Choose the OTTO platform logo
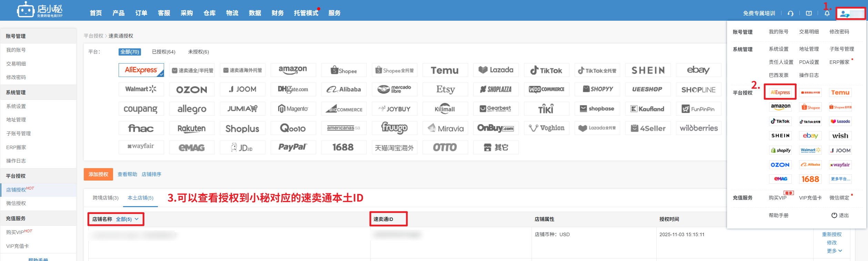Viewport: 868px width, 261px height. point(445,147)
